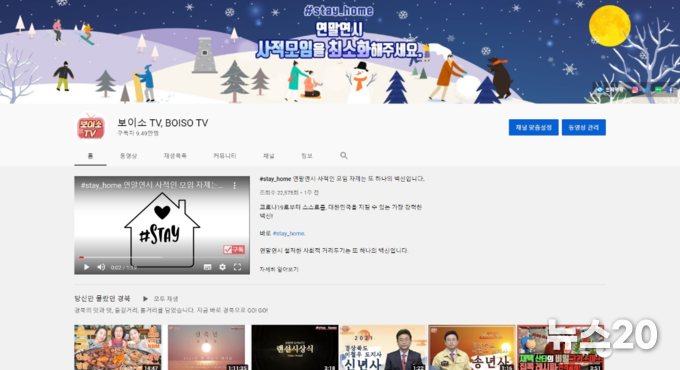Screen dimensions: 680x370
Task: Open the black 랜선시상식 video thumbnail
Action: (295, 347)
